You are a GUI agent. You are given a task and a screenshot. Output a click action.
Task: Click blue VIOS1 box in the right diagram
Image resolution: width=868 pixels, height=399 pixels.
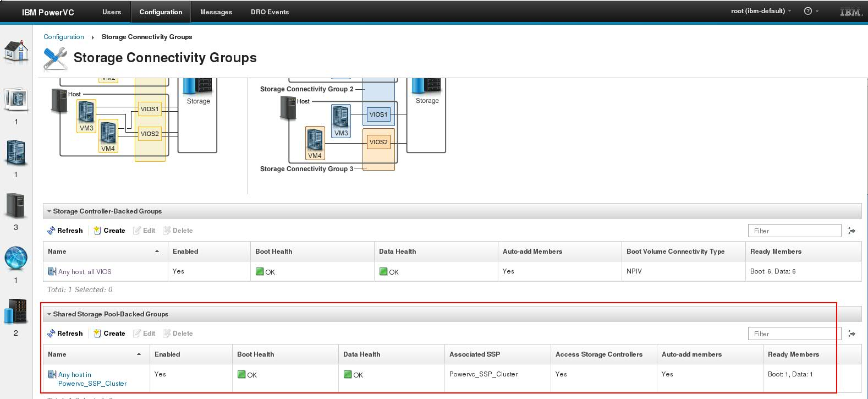[378, 114]
